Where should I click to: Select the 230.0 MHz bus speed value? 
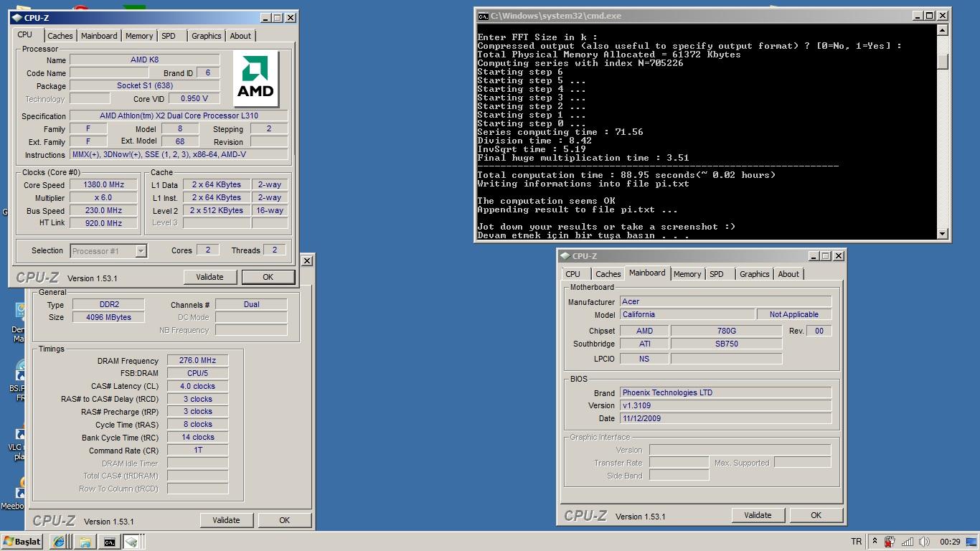tap(103, 210)
